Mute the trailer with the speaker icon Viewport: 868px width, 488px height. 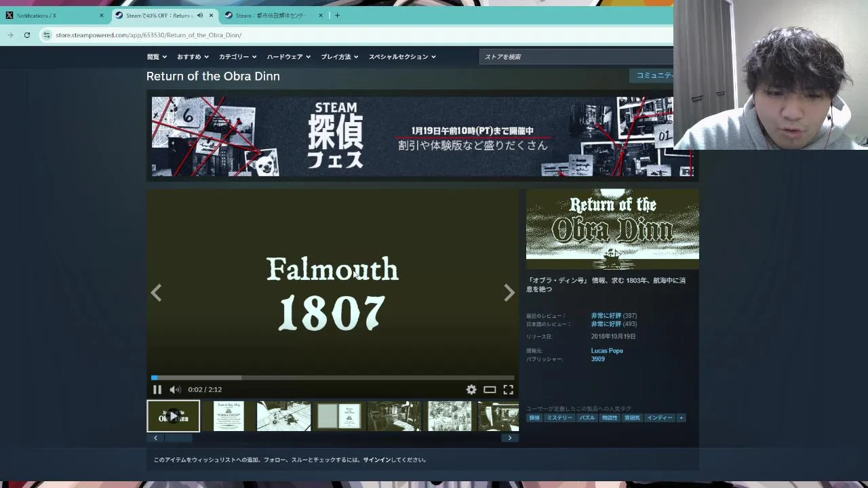tap(175, 390)
